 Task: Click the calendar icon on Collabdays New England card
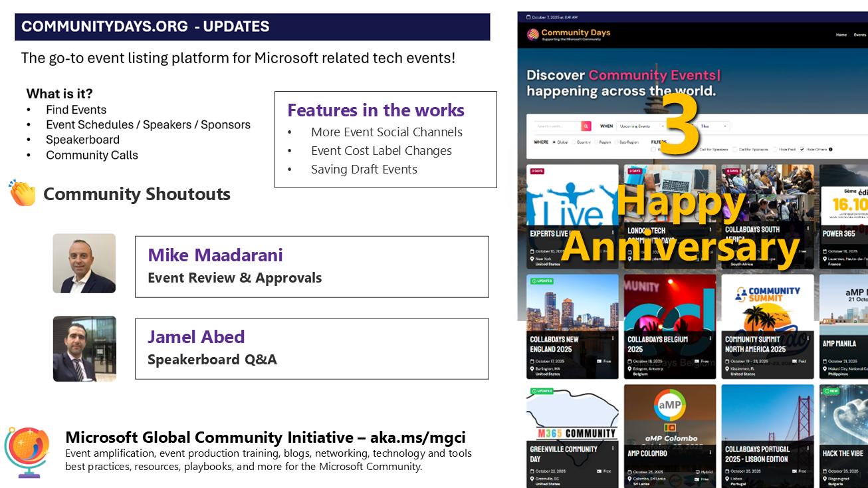tap(532, 362)
